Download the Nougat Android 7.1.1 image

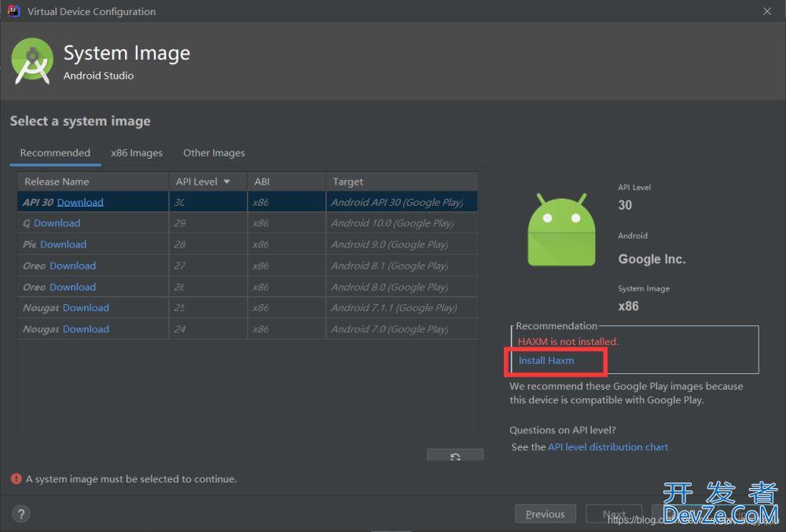point(86,307)
